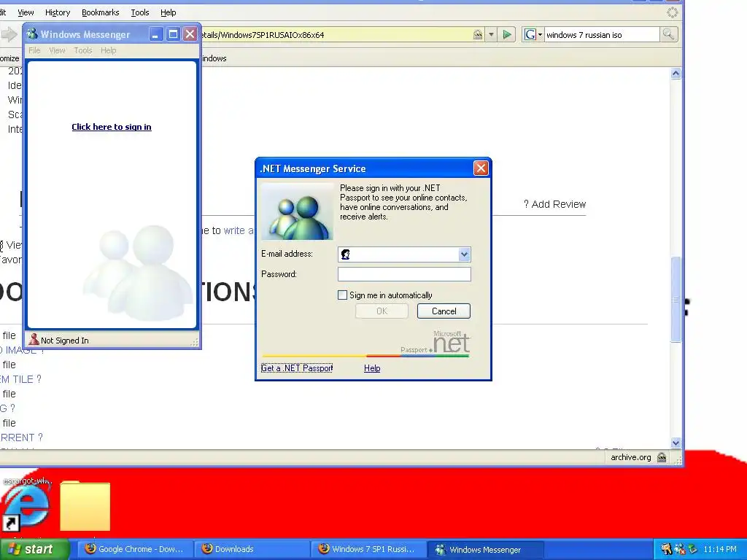Click the Click here to sign in link
The image size is (747, 560).
[112, 127]
